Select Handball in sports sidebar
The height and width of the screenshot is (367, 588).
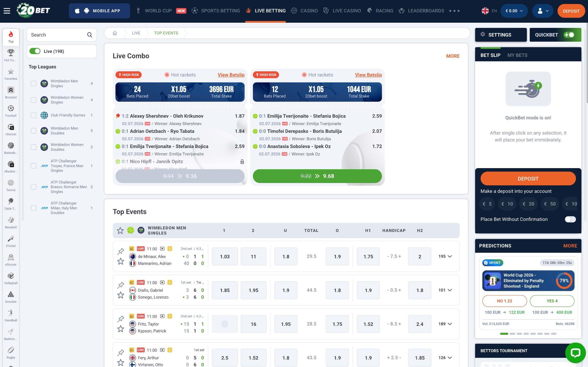pyautogui.click(x=11, y=316)
